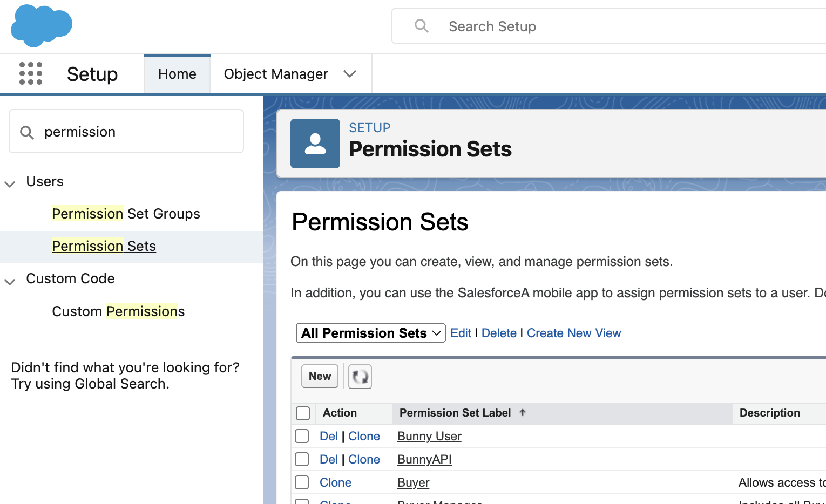Image resolution: width=826 pixels, height=504 pixels.
Task: Sort by Permission Set Label arrow
Action: click(x=522, y=413)
